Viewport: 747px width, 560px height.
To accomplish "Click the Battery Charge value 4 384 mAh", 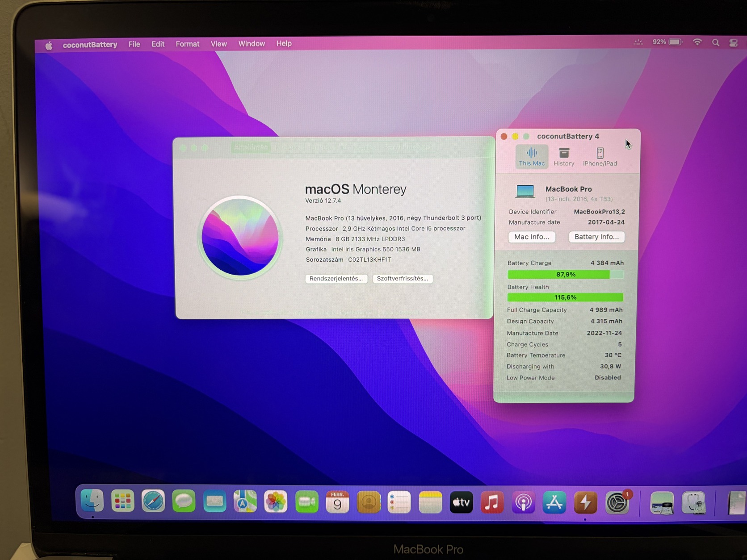I will coord(607,263).
